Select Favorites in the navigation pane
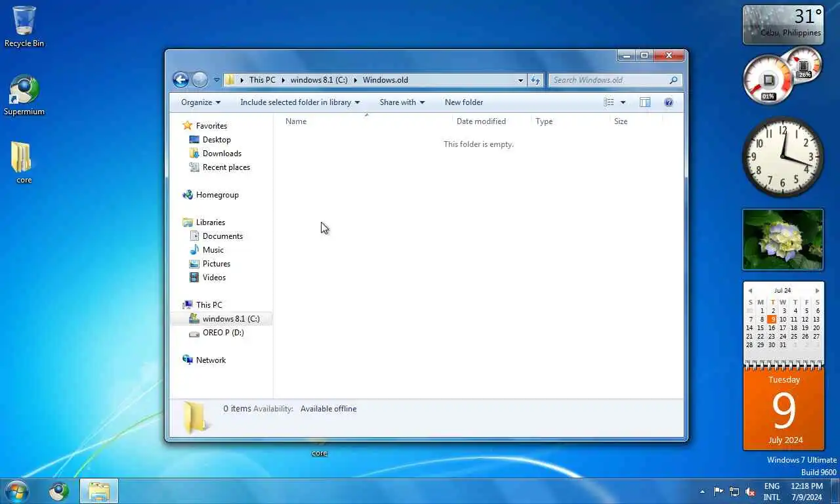 coord(205,126)
